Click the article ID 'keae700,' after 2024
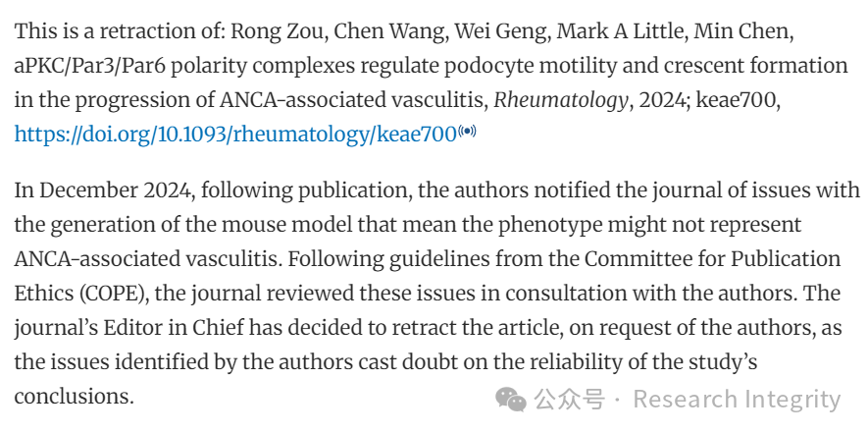The height and width of the screenshot is (433, 868). coord(738,101)
